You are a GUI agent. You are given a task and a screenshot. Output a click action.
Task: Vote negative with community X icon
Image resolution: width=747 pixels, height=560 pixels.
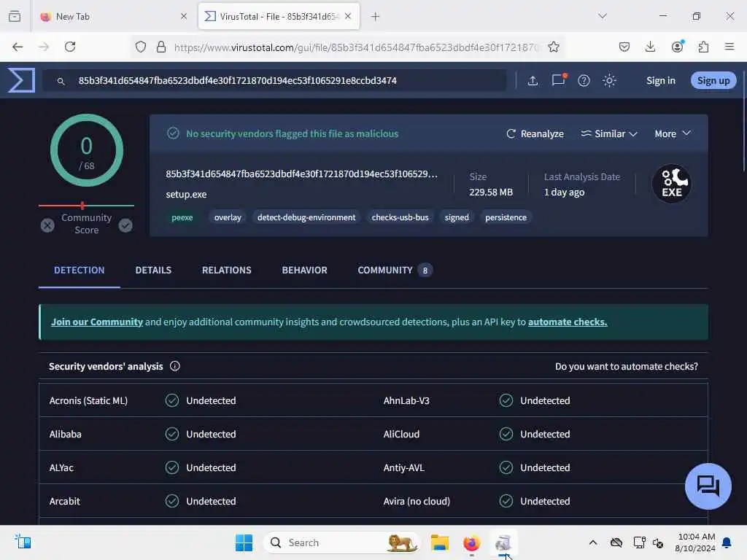pyautogui.click(x=47, y=225)
